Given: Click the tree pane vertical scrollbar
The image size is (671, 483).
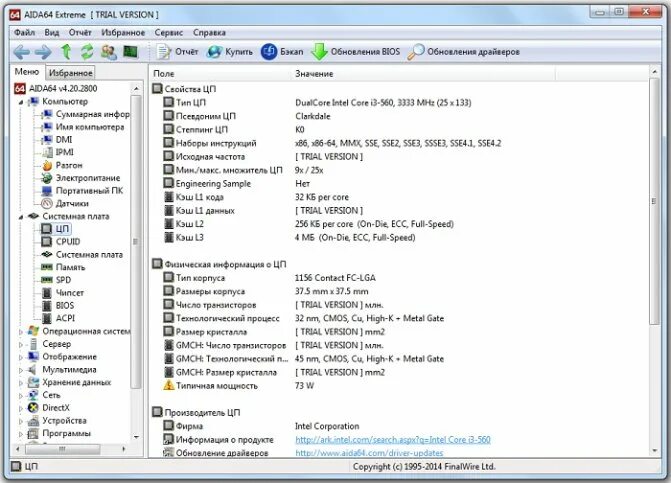Looking at the screenshot, I should 136,242.
